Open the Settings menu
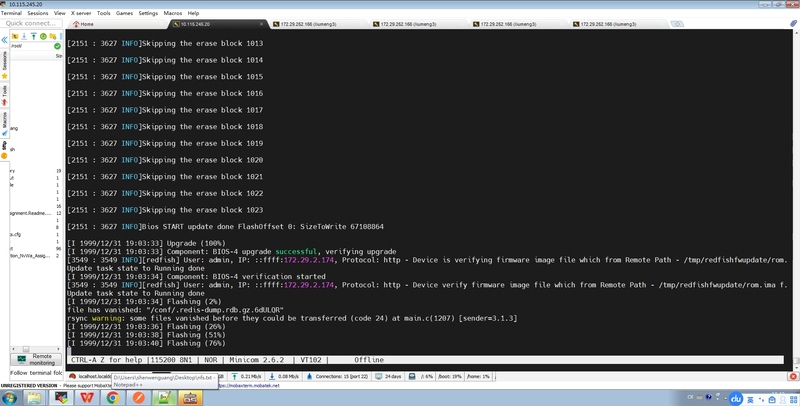This screenshot has height=406, width=800. click(x=148, y=13)
